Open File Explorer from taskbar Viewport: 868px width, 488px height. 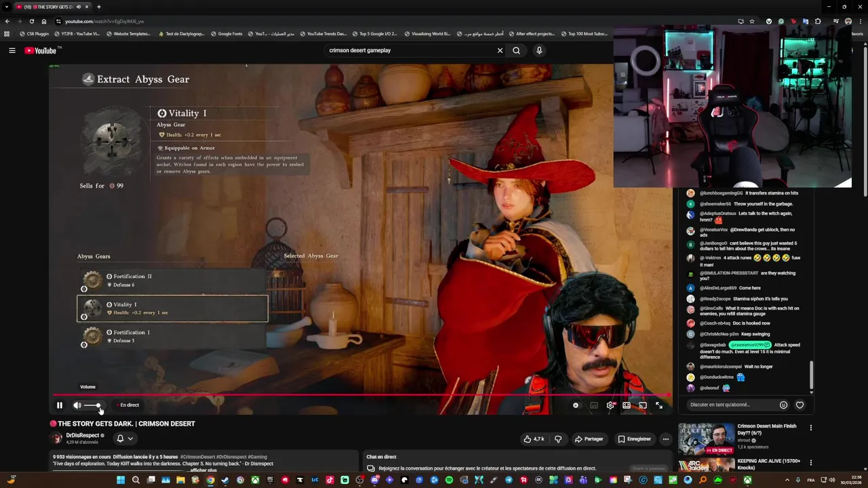180,480
